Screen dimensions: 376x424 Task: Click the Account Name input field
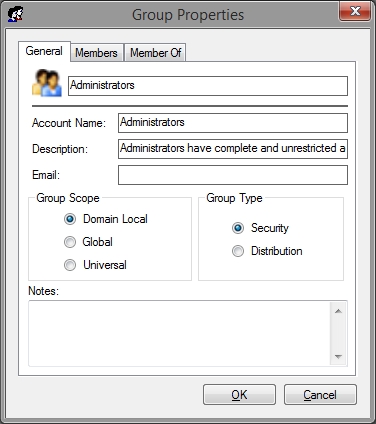(233, 123)
